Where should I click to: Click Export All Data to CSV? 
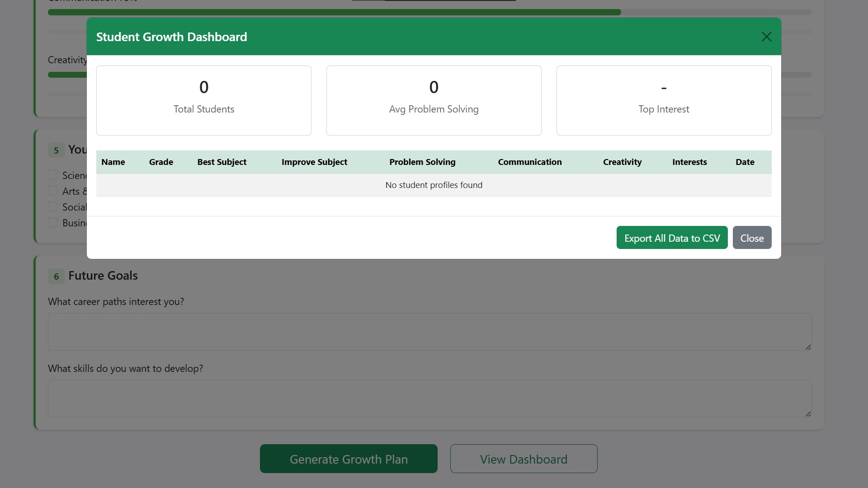point(672,238)
